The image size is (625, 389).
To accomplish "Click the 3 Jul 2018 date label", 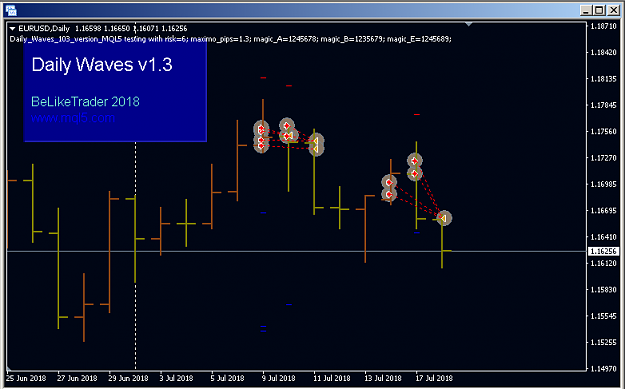I will pyautogui.click(x=176, y=378).
